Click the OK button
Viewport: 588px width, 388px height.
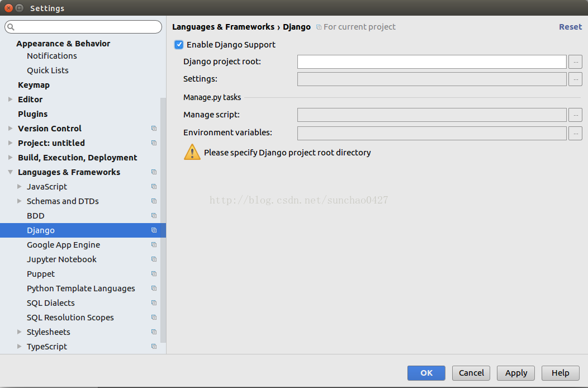pos(426,373)
